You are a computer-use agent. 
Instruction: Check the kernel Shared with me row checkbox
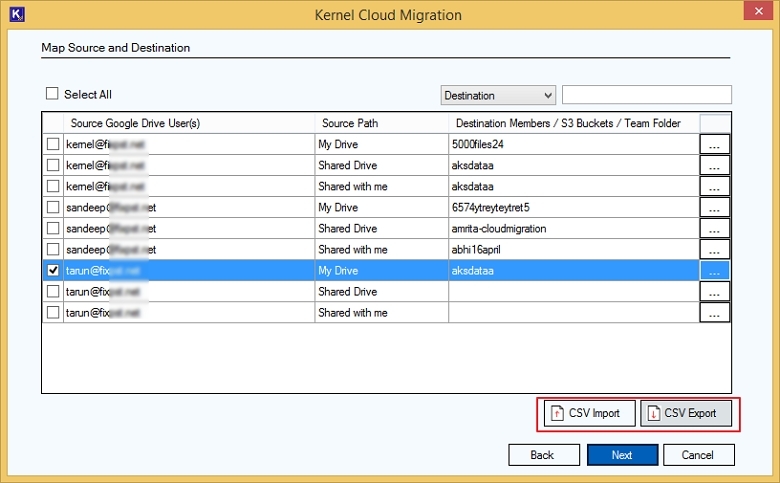click(x=53, y=186)
